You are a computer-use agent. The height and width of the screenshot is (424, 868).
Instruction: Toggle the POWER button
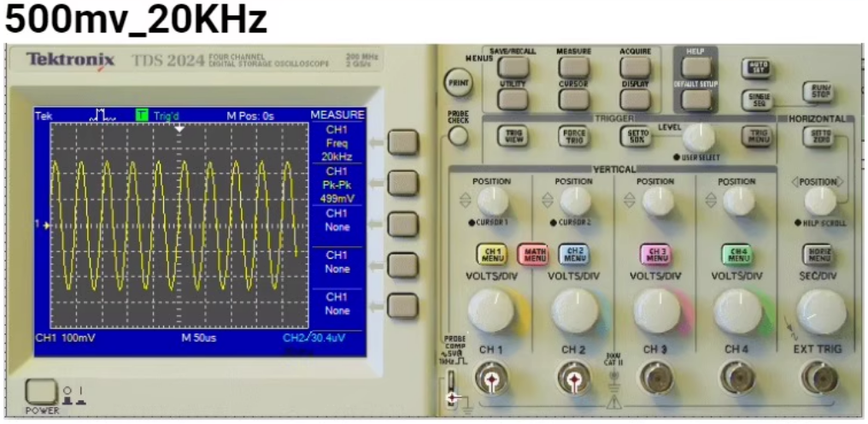tap(38, 392)
